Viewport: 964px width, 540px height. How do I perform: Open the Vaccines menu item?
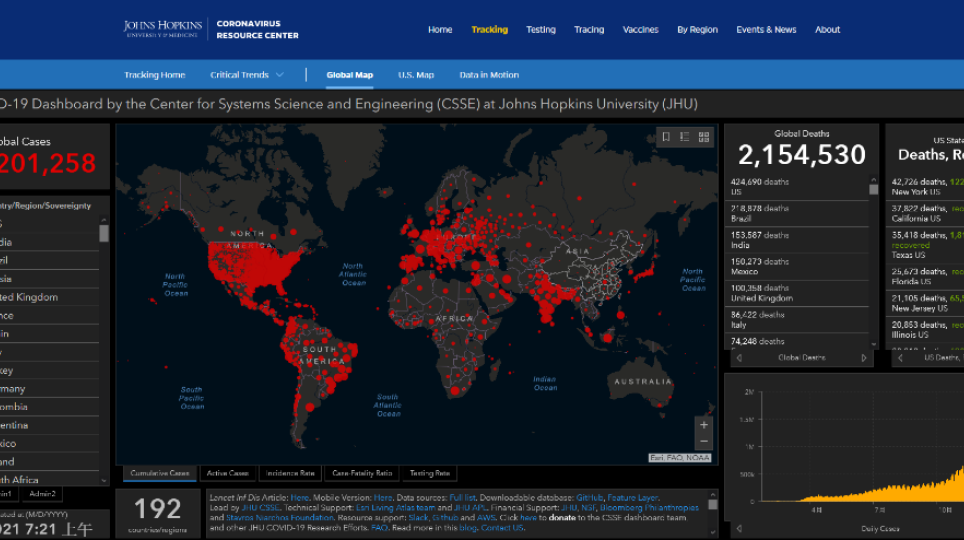(x=640, y=30)
